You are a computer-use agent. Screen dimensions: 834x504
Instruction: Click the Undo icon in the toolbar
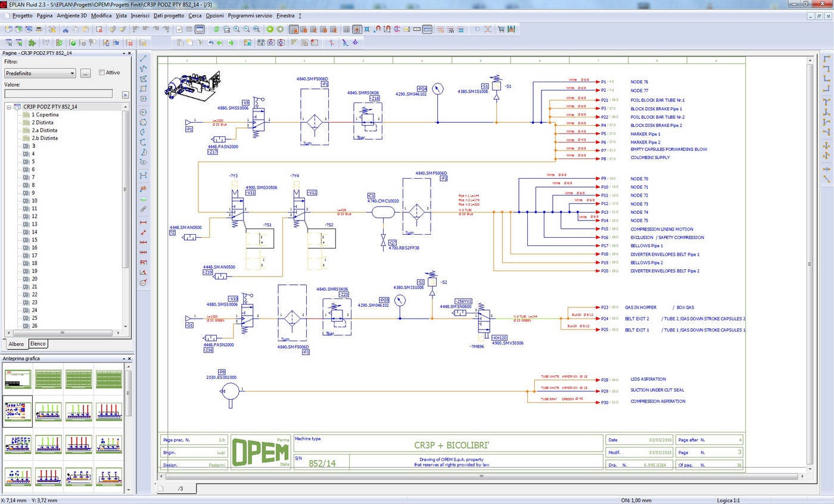[x=135, y=29]
